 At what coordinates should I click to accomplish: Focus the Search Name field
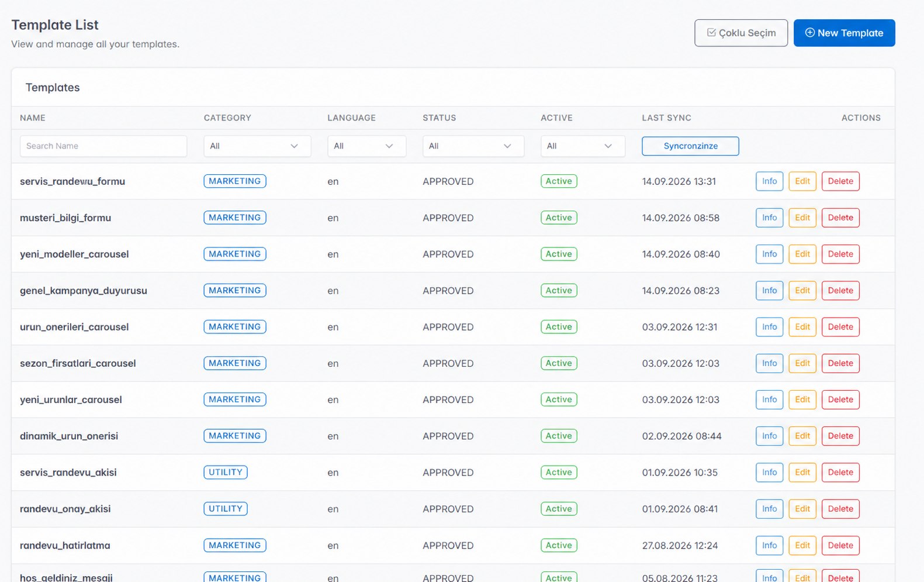click(103, 146)
